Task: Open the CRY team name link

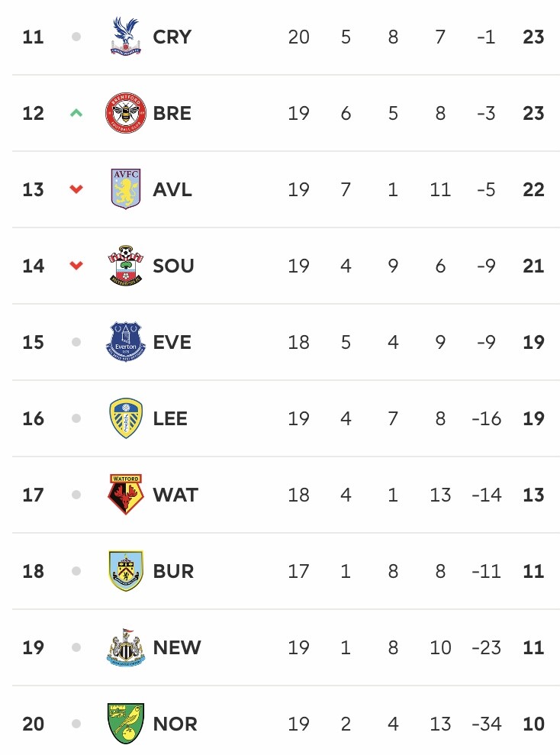Action: (x=172, y=37)
